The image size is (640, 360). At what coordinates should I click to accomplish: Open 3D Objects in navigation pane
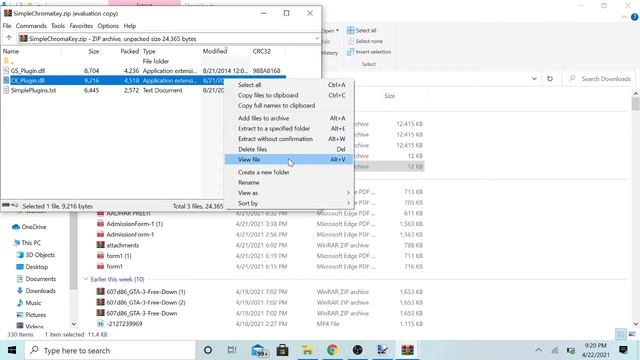(x=36, y=255)
